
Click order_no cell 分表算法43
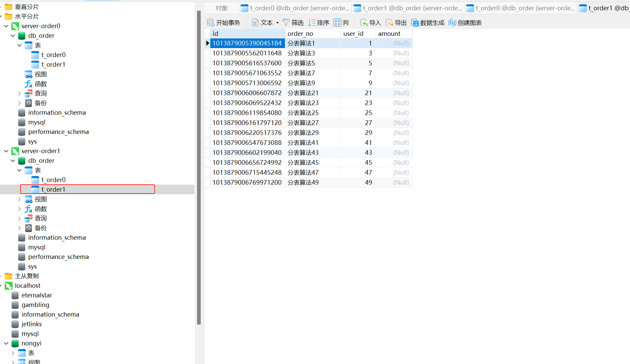[313, 153]
